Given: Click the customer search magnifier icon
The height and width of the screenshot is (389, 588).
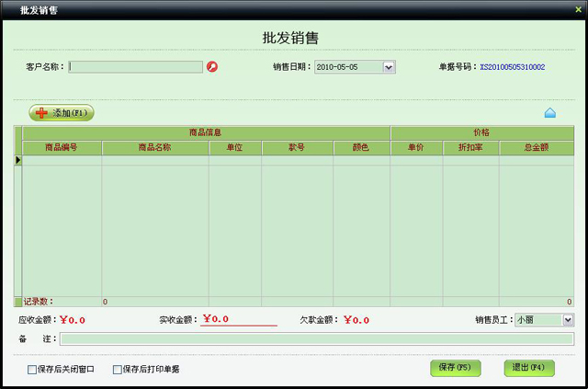Looking at the screenshot, I should 212,67.
